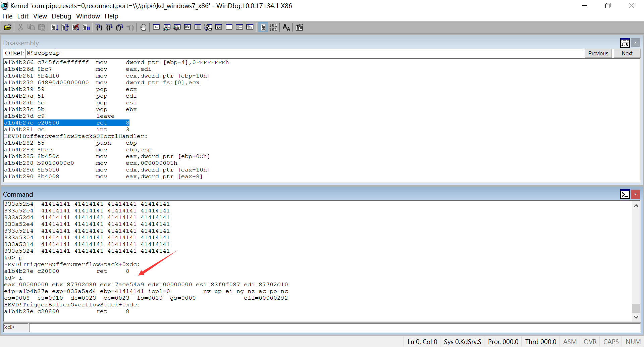This screenshot has height=347, width=644.
Task: Open the Font dialog via the toolbar font icon
Action: tap(286, 27)
